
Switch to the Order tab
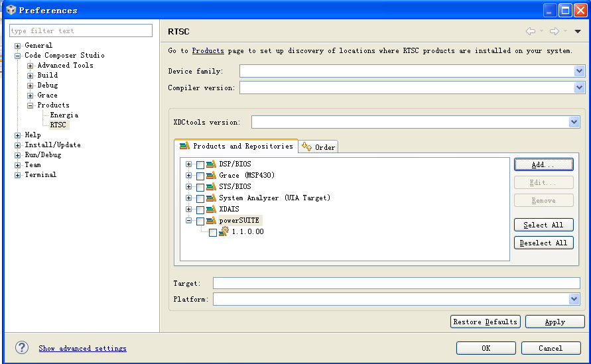318,147
